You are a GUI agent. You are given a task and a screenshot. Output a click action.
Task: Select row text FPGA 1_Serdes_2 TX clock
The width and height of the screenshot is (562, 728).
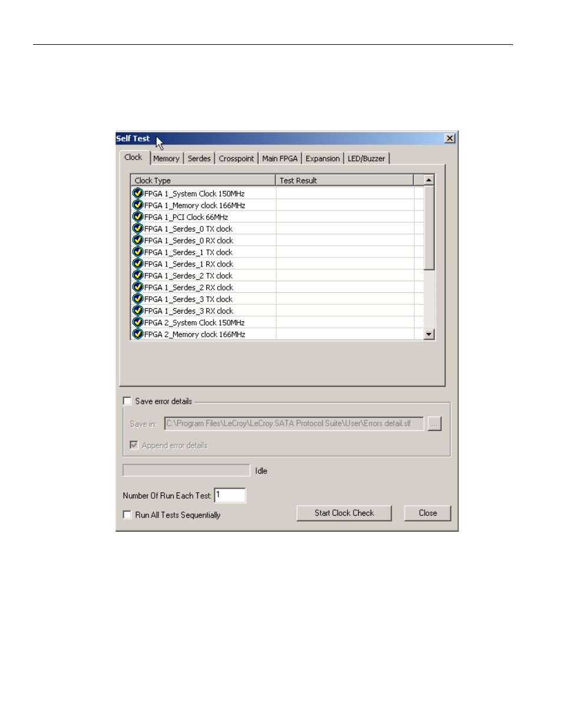coord(189,276)
